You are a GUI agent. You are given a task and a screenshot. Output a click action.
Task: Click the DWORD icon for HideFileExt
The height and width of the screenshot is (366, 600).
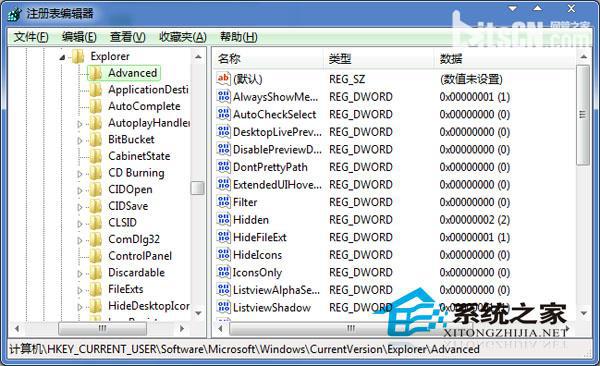click(x=223, y=237)
